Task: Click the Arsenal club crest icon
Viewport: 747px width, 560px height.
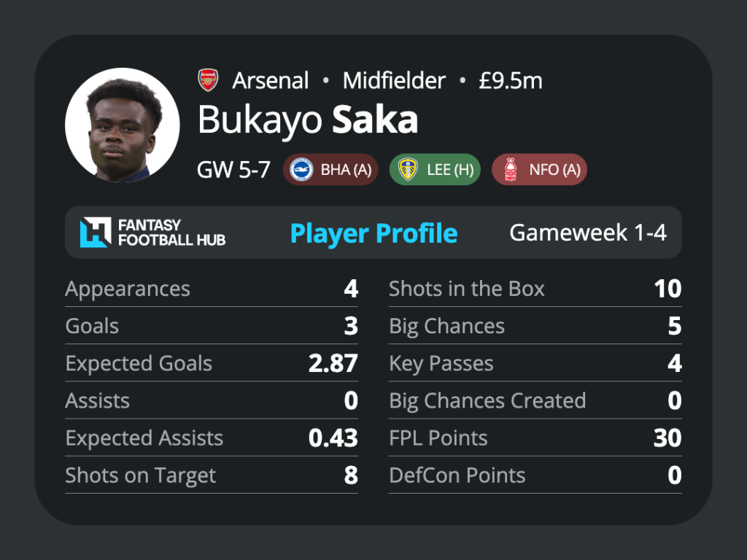Action: 208,80
